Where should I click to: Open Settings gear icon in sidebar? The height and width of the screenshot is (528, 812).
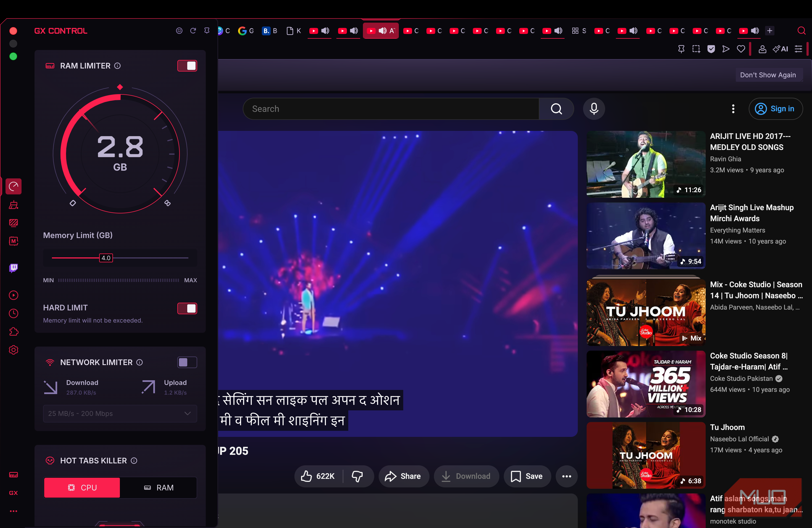[x=14, y=350]
